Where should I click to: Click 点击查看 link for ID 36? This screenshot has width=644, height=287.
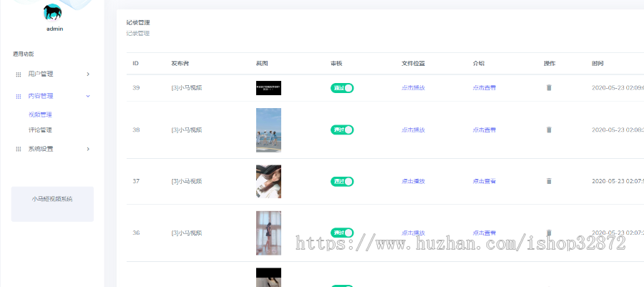484,233
